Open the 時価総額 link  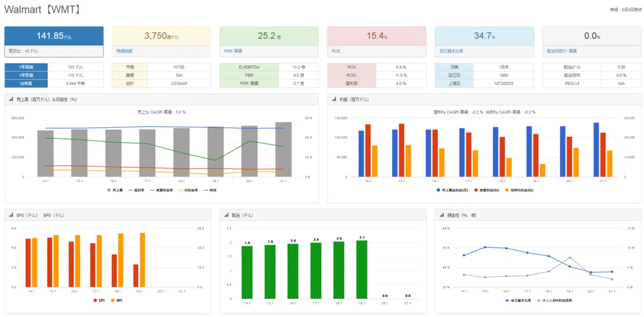(x=125, y=51)
